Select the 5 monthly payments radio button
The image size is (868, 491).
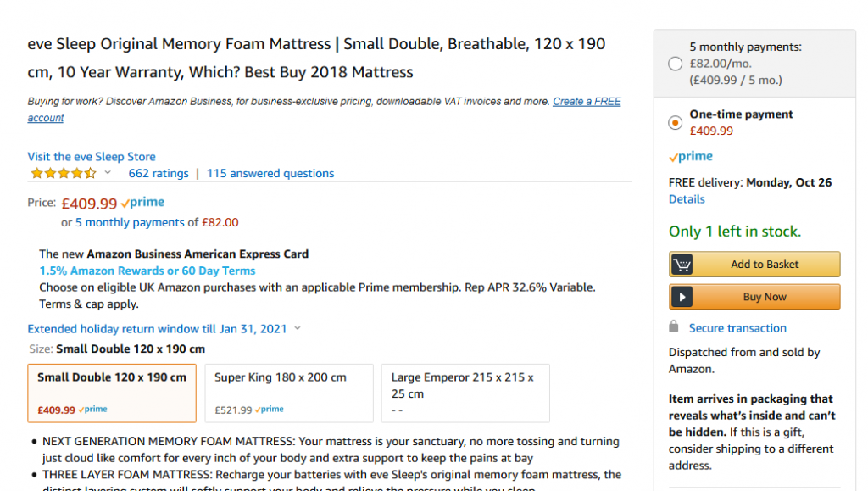[676, 64]
